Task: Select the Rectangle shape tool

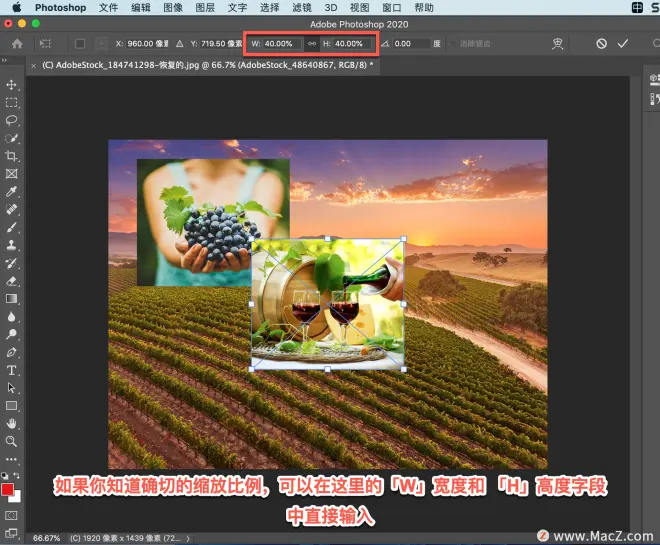Action: pos(11,406)
